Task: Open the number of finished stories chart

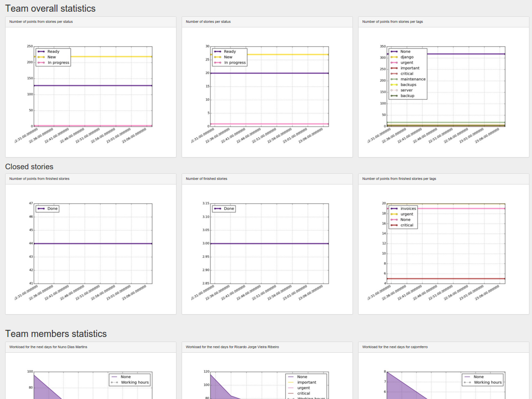Action: 267,249
